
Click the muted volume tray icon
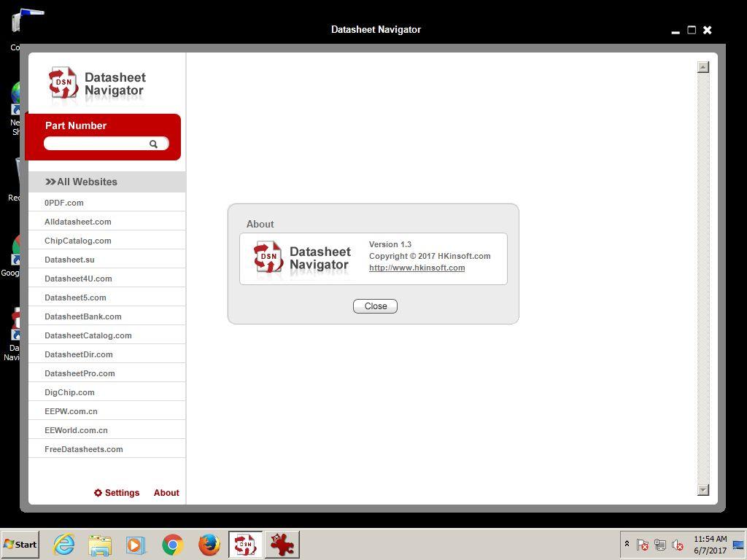pos(677,544)
